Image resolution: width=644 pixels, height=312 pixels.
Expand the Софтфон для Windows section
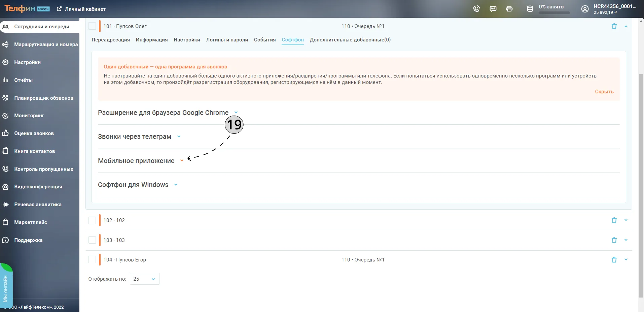(x=176, y=185)
